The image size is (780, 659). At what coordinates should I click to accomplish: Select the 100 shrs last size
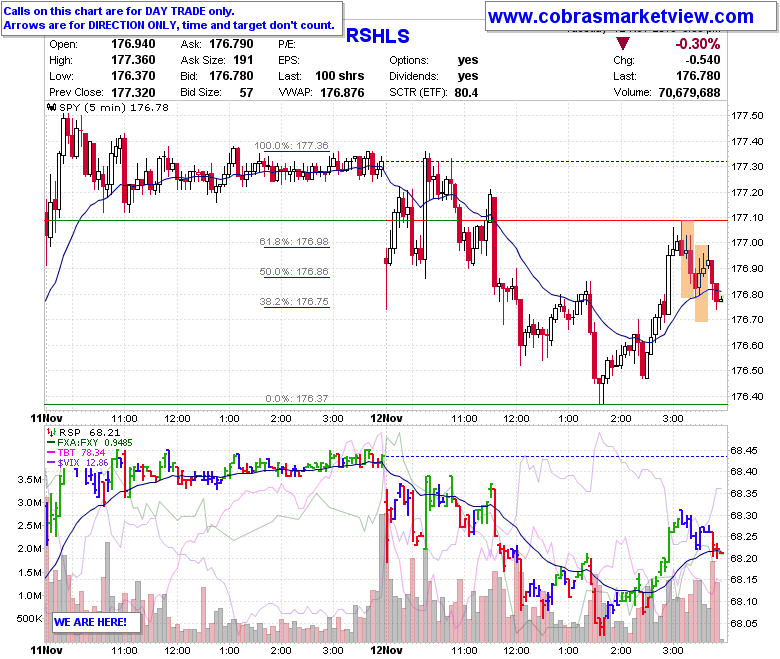(x=339, y=76)
